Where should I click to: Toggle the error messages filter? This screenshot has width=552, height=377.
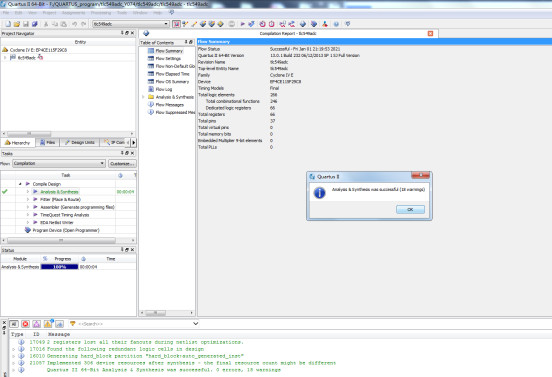click(x=25, y=324)
